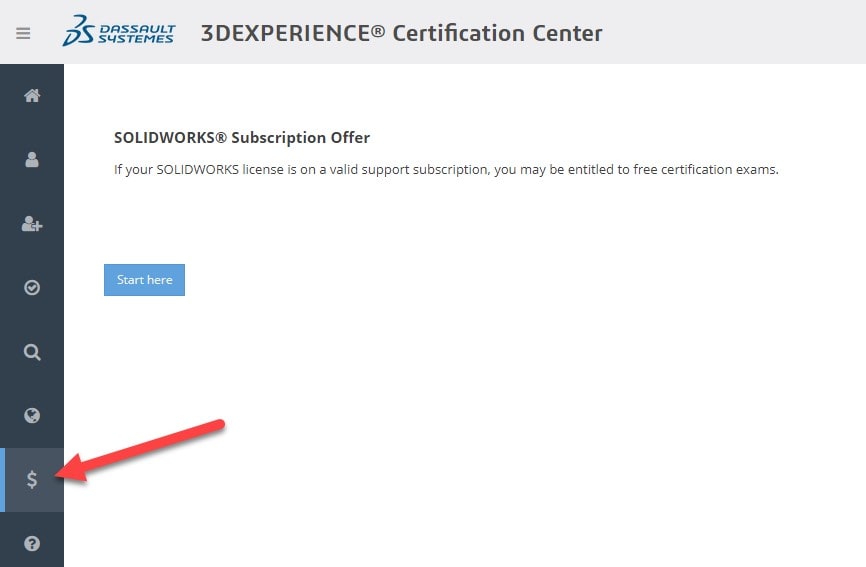Open the checkmark certifications sidebar icon
This screenshot has width=866, height=567.
coord(32,288)
